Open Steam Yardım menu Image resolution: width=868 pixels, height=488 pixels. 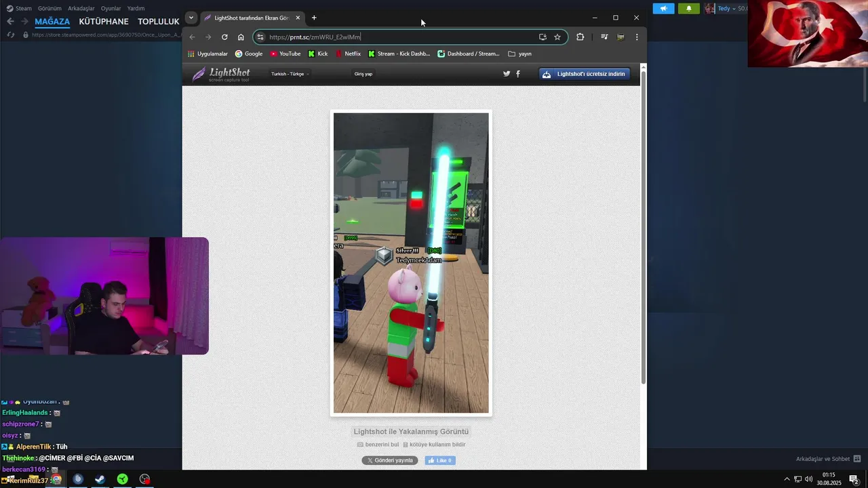136,9
